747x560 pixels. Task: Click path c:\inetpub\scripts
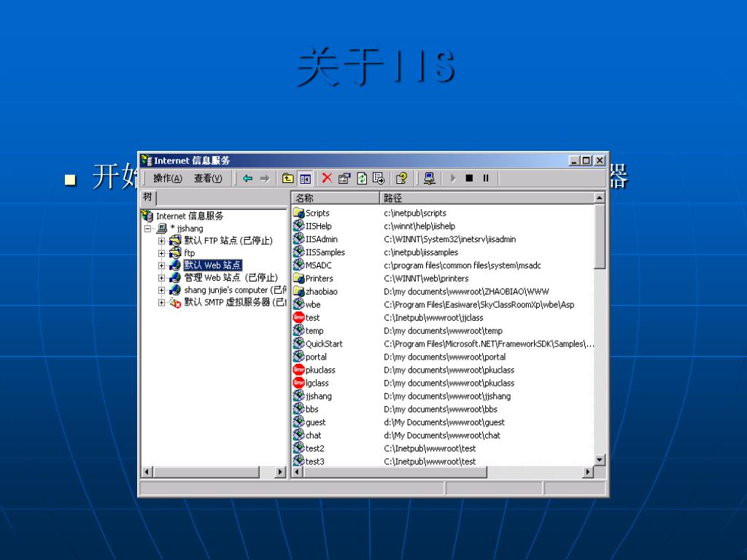point(415,213)
